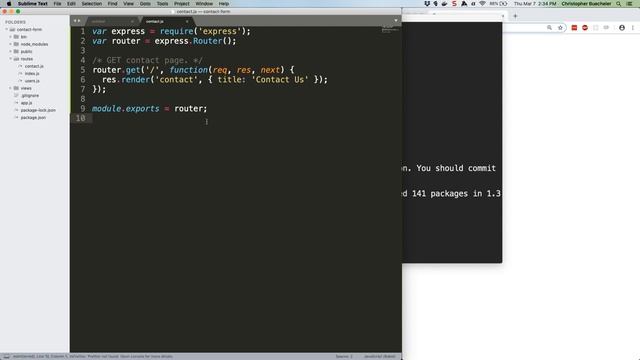Click the node_modules folder icon
The width and height of the screenshot is (640, 360).
(x=16, y=44)
